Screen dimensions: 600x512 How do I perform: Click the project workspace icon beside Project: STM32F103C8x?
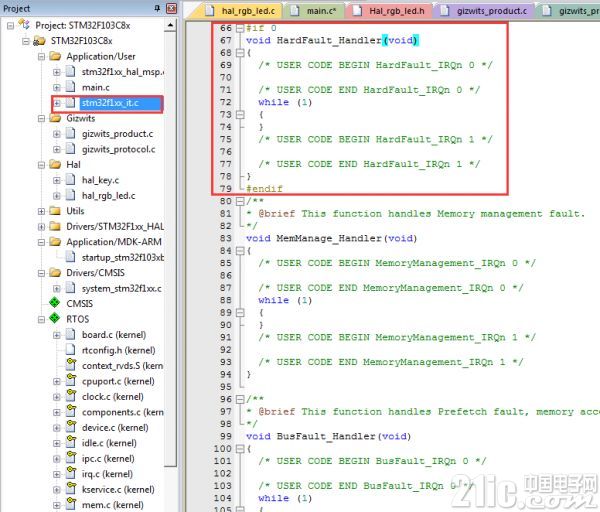24,24
